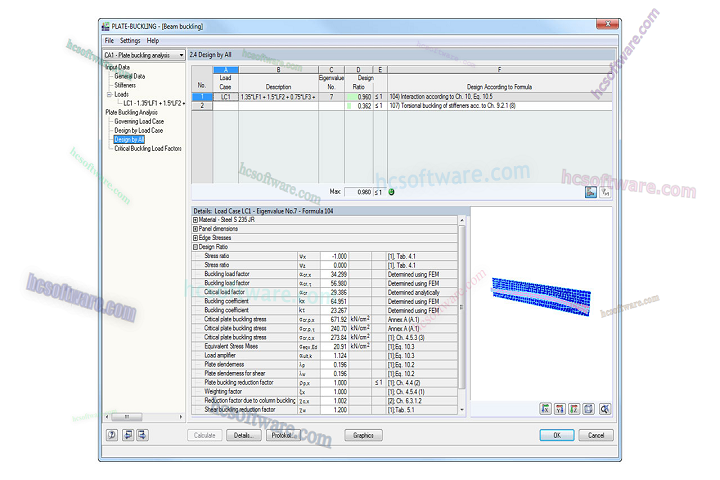The height and width of the screenshot is (480, 720).
Task: Open the Help menu
Action: click(153, 40)
